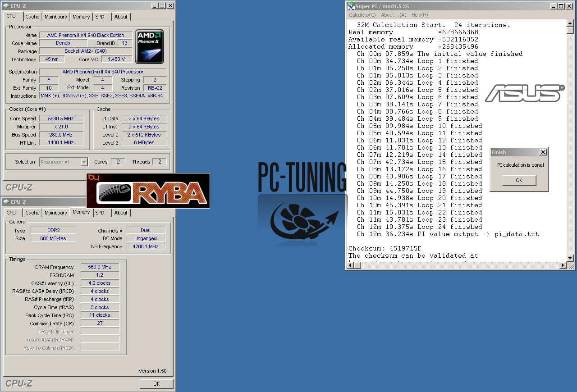Click the FSB:DRAM ratio value 1:2
Viewport: 577px width, 392px height.
point(100,275)
